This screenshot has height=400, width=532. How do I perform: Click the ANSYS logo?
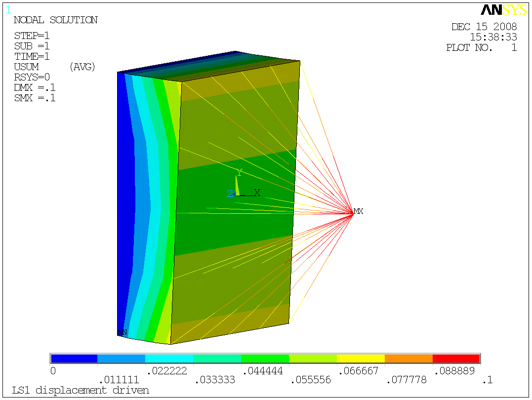(504, 10)
